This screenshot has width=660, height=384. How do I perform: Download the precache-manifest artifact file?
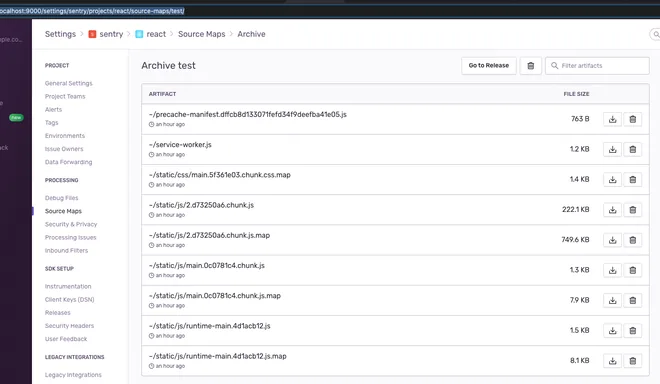pyautogui.click(x=612, y=119)
